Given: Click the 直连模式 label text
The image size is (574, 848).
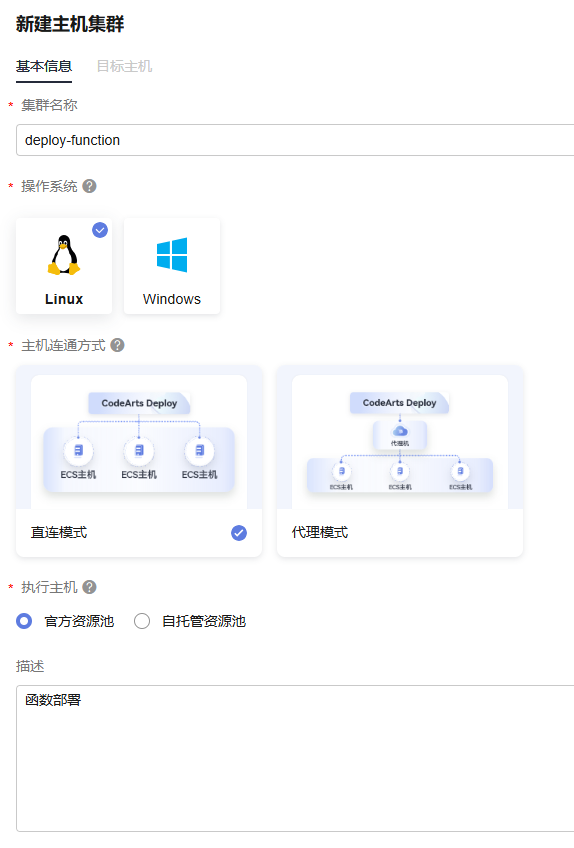Looking at the screenshot, I should (x=58, y=533).
